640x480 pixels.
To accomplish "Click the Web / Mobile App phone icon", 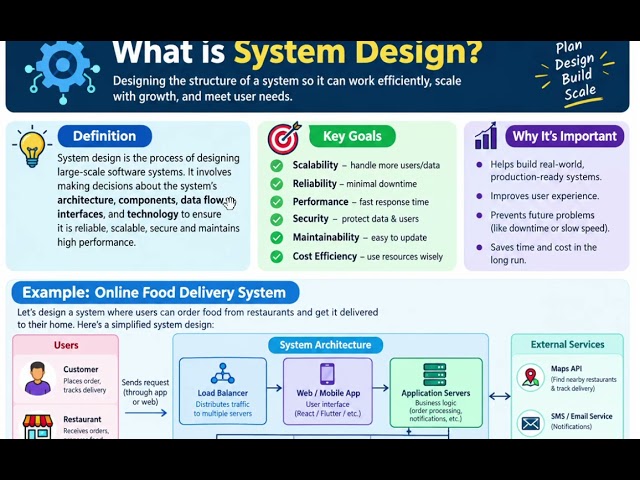I will pyautogui.click(x=327, y=374).
